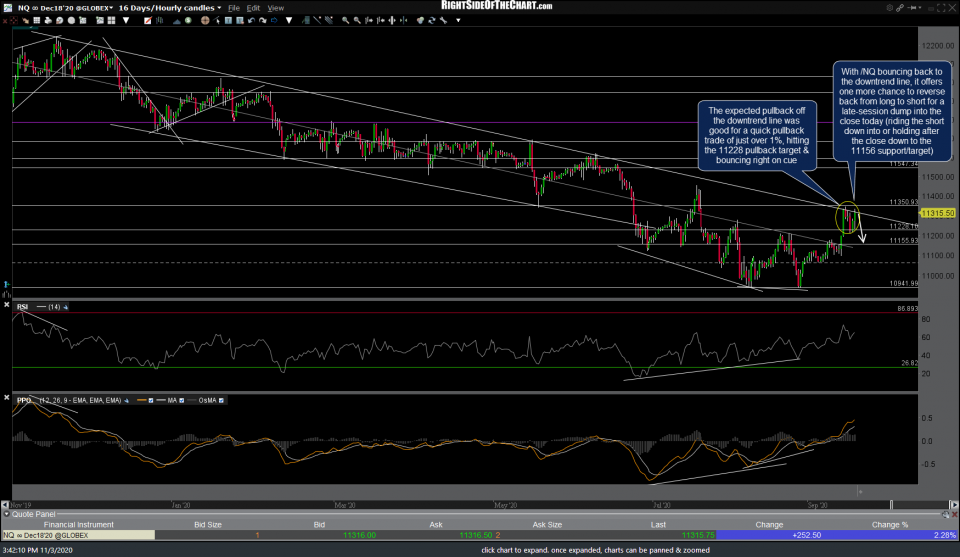Click the right scroll arrow of time axis
960x557 pixels.
point(954,505)
